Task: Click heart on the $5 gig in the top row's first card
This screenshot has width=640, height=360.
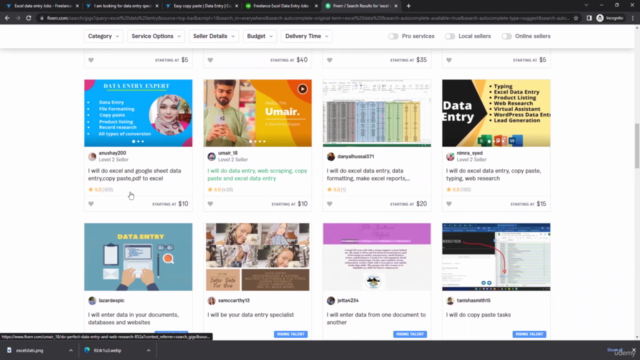Action: [x=91, y=60]
